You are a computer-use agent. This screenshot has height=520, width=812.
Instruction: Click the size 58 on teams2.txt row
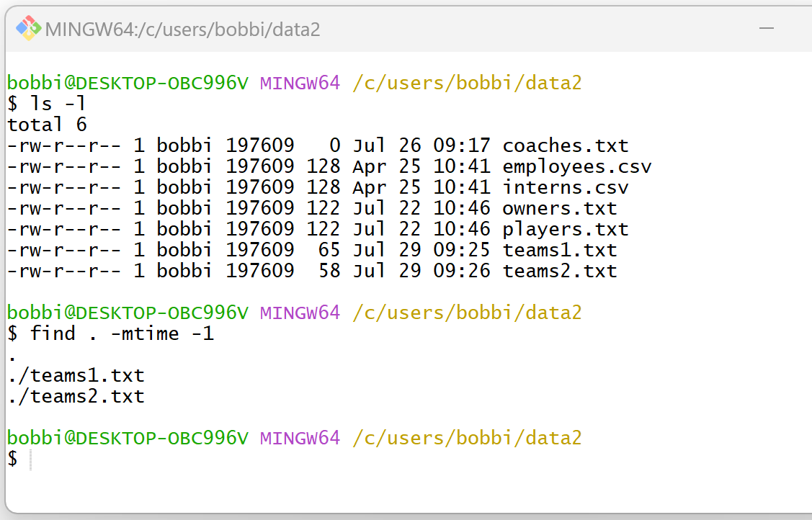(x=329, y=271)
